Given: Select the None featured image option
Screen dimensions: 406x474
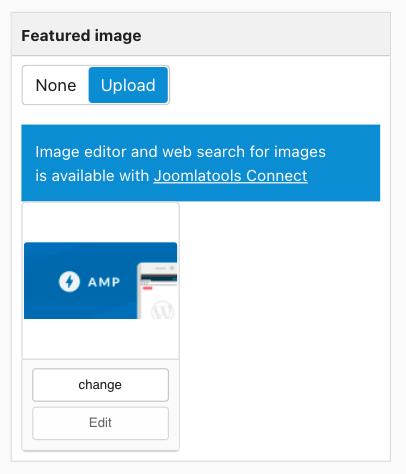Looking at the screenshot, I should 56,85.
